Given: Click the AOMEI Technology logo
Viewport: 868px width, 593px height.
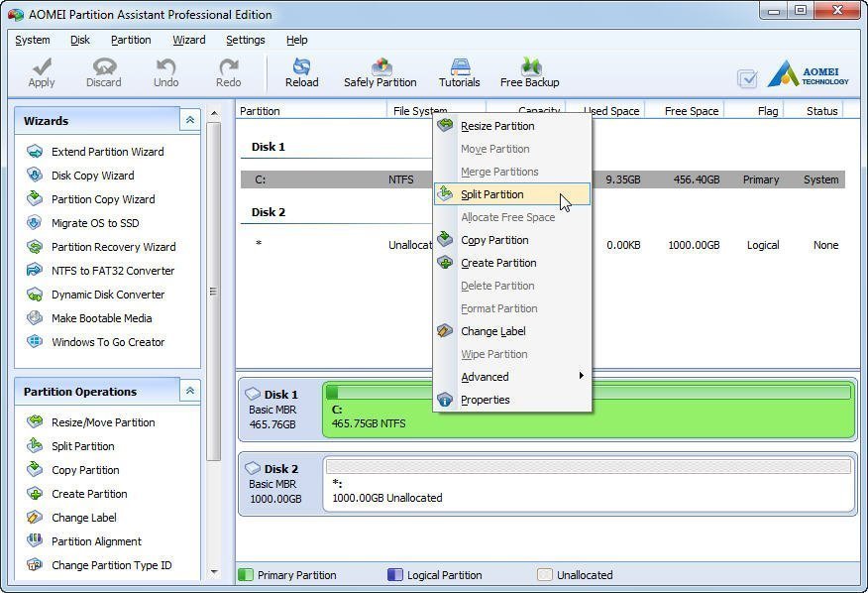Looking at the screenshot, I should coord(809,73).
